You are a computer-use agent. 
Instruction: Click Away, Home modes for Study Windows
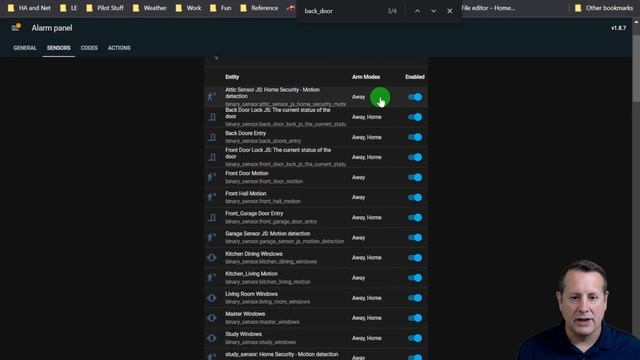(x=367, y=338)
